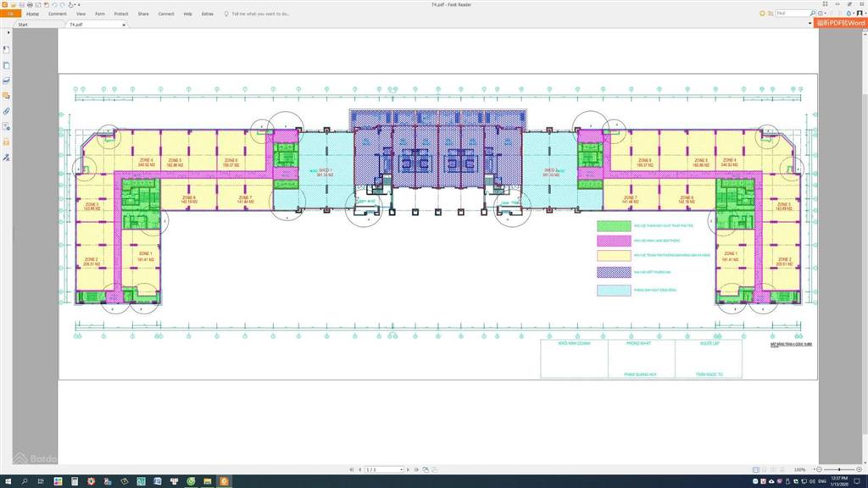Open the Comments panel in the left sidebar
Viewport: 868px width, 488px height.
point(6,96)
